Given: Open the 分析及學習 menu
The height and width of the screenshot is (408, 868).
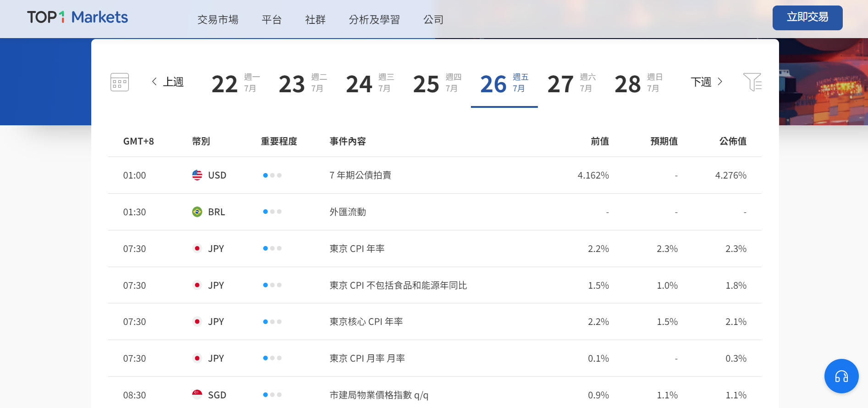Looking at the screenshot, I should coord(374,20).
